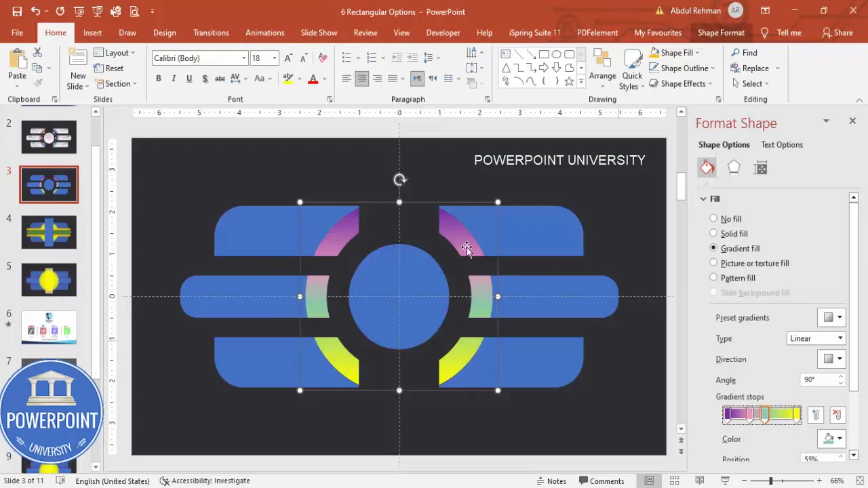Switch to Normal view icon
This screenshot has width=868, height=488.
click(x=649, y=481)
